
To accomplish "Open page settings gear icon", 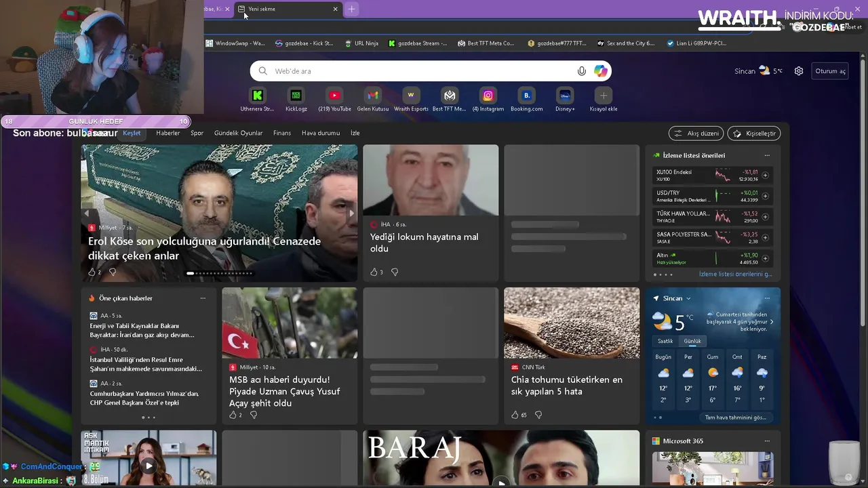I will [x=799, y=71].
